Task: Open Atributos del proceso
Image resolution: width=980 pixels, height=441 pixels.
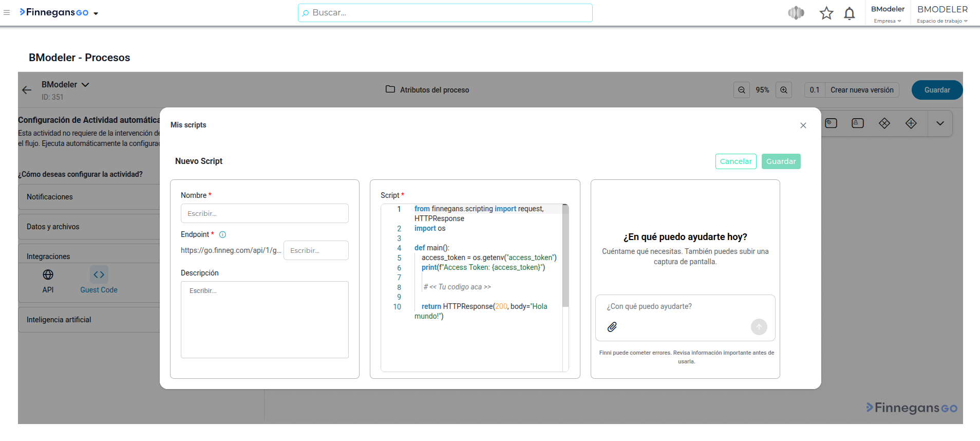Action: tap(427, 90)
